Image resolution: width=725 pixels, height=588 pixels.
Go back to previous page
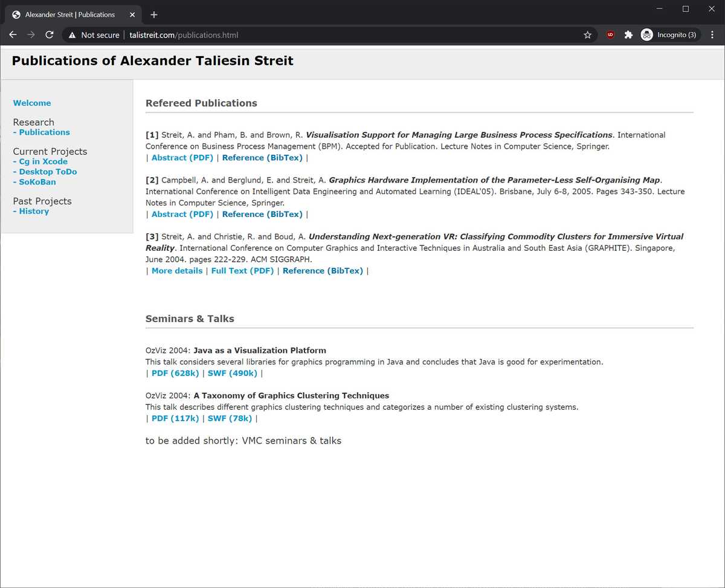coord(13,35)
